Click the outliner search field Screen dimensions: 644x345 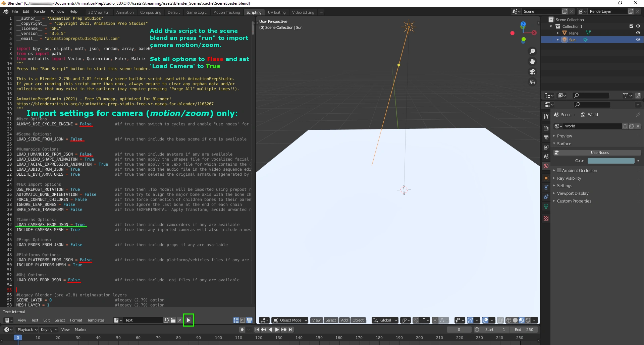[x=590, y=96]
